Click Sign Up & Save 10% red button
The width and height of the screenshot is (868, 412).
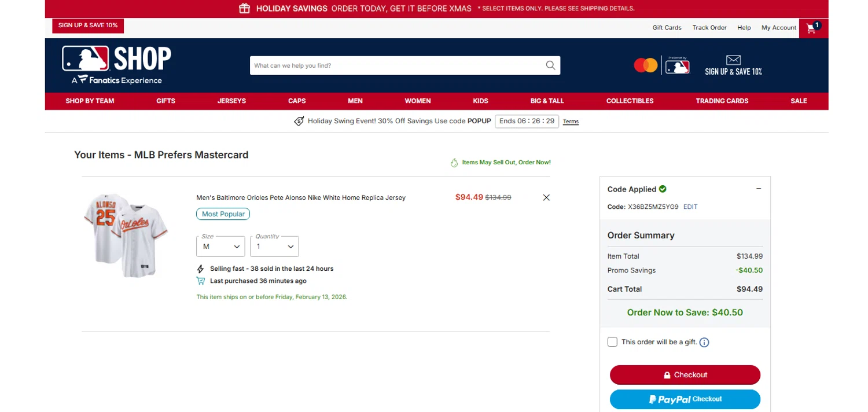(x=88, y=25)
